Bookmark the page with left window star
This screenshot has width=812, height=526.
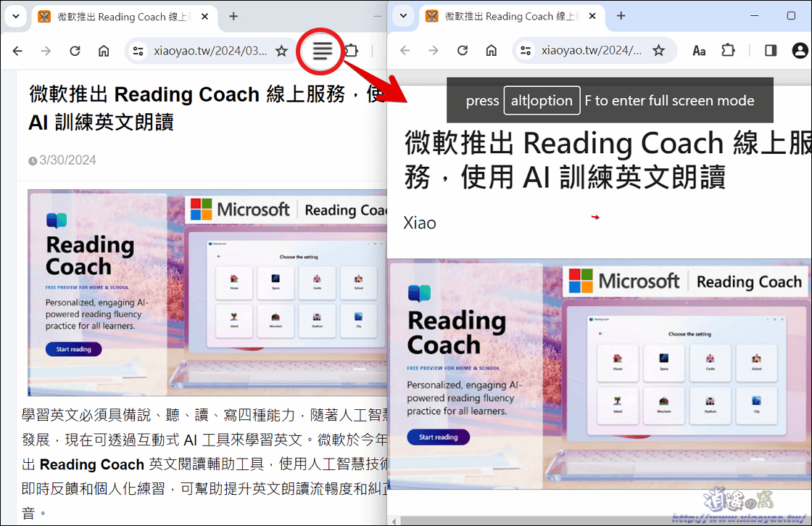coord(282,51)
